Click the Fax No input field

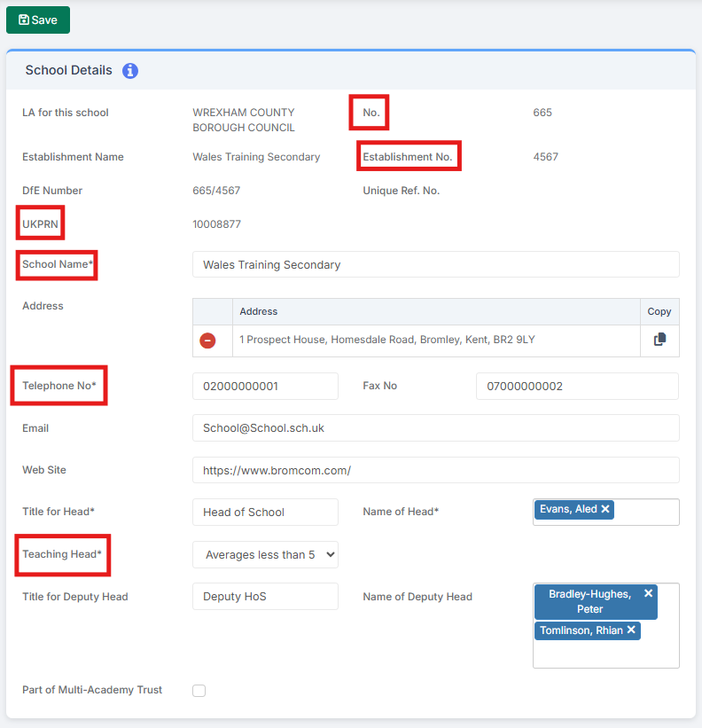577,386
